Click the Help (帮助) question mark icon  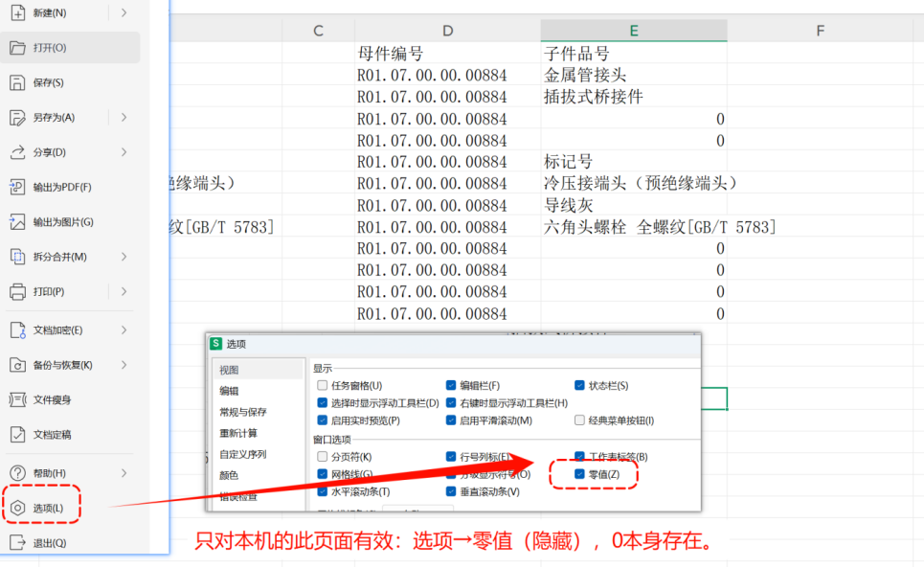[x=17, y=473]
